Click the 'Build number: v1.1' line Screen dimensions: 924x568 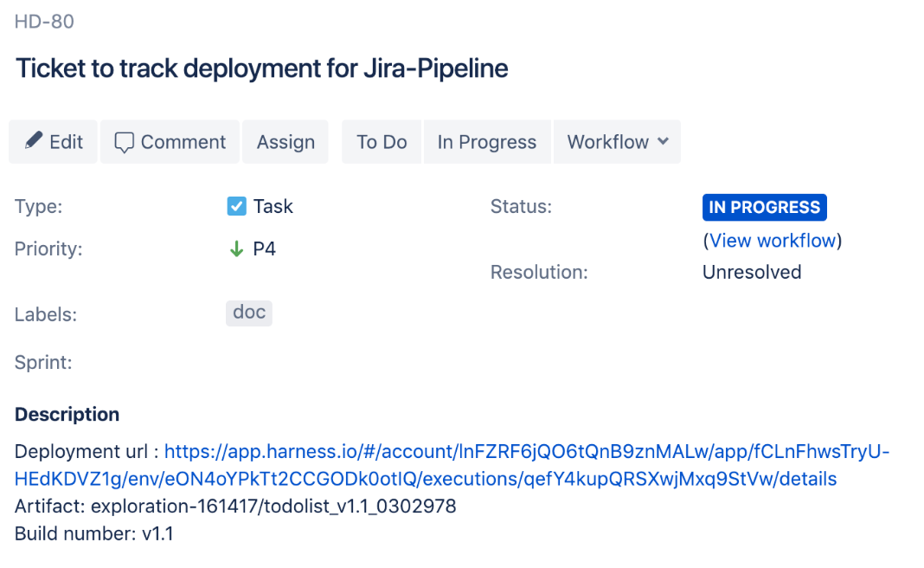93,533
